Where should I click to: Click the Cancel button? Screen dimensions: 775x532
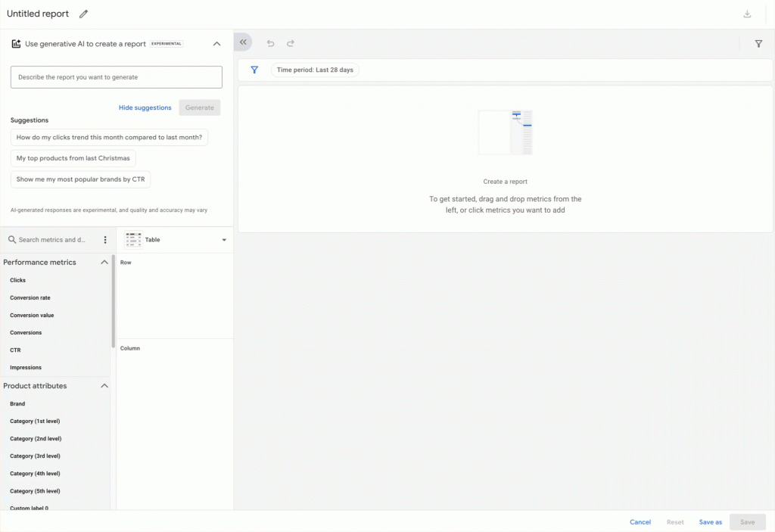click(x=640, y=522)
